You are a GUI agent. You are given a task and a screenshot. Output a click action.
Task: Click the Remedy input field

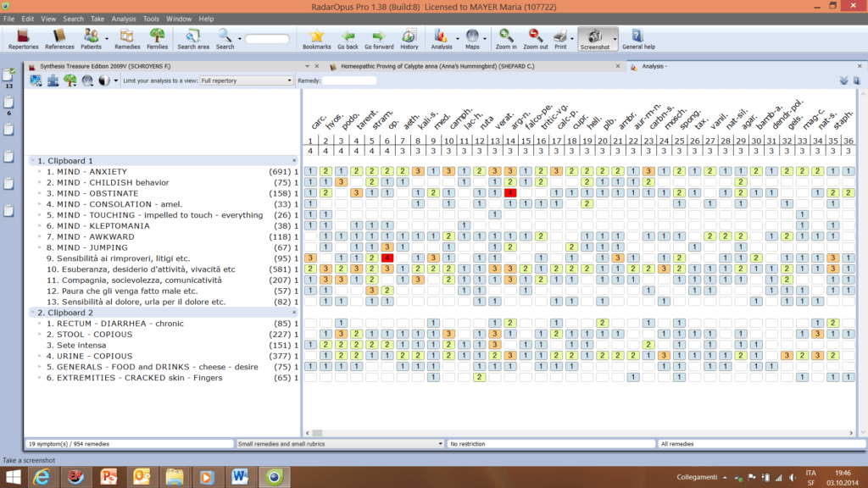[x=349, y=80]
